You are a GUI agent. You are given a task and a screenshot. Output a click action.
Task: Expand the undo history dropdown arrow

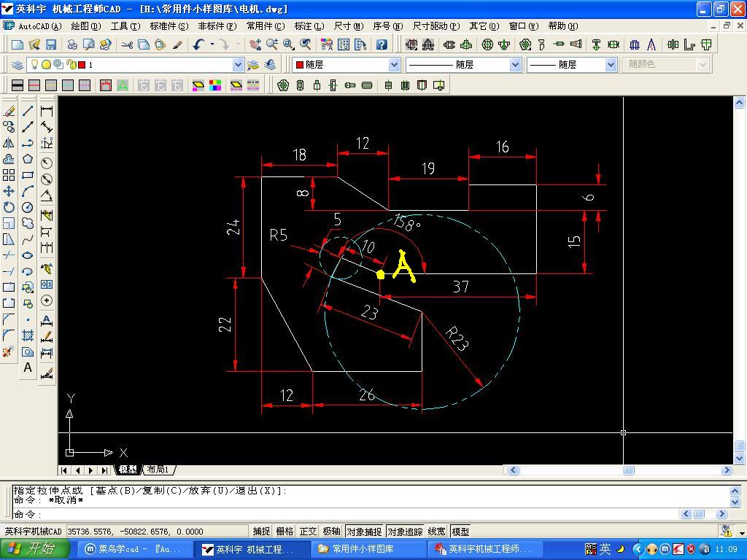[212, 44]
